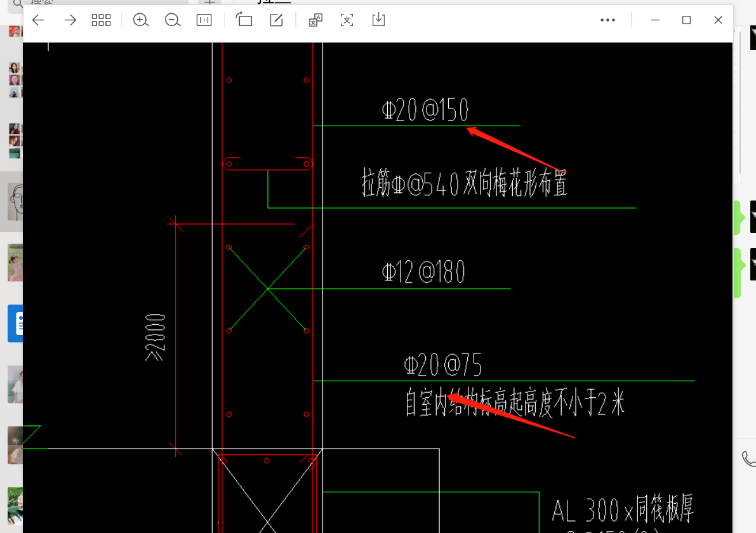Show image at original 1:1 size
The image size is (756, 533).
[204, 20]
